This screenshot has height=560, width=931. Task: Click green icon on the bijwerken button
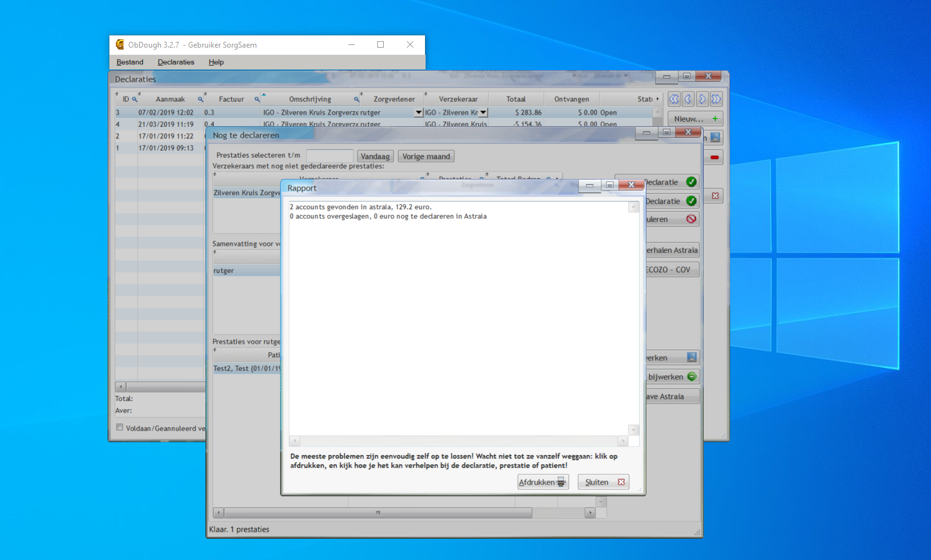pyautogui.click(x=691, y=377)
